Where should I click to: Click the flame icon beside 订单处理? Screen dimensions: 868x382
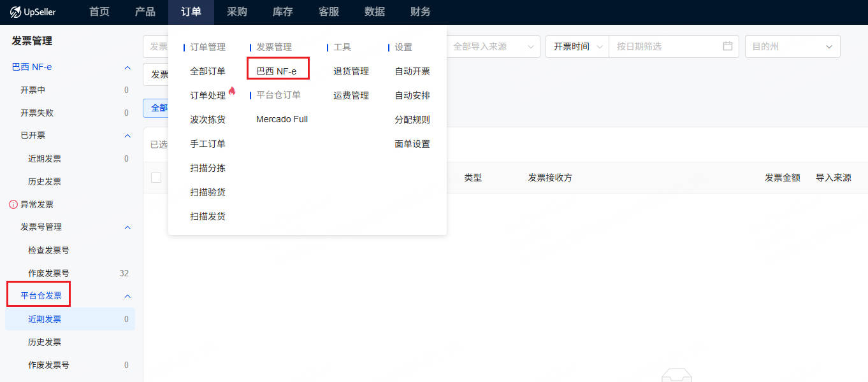tap(232, 91)
